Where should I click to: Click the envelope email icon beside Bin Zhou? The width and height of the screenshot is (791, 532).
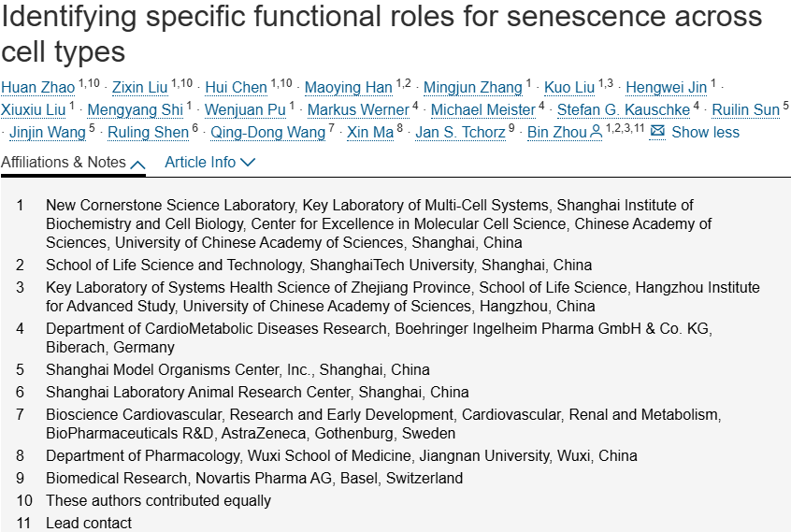[x=657, y=132]
